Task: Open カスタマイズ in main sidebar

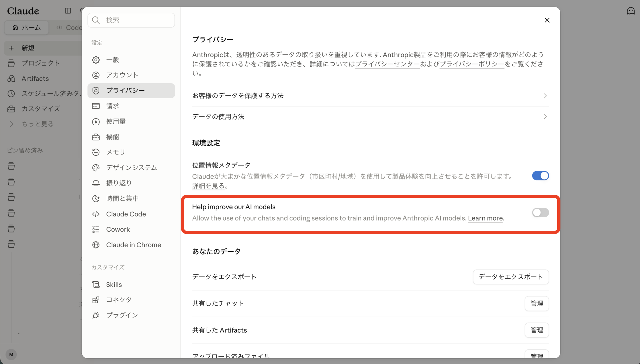Action: [43, 109]
